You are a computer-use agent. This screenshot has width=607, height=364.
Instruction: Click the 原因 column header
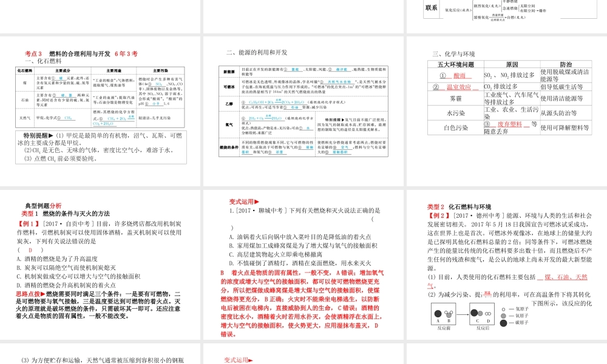coord(512,64)
